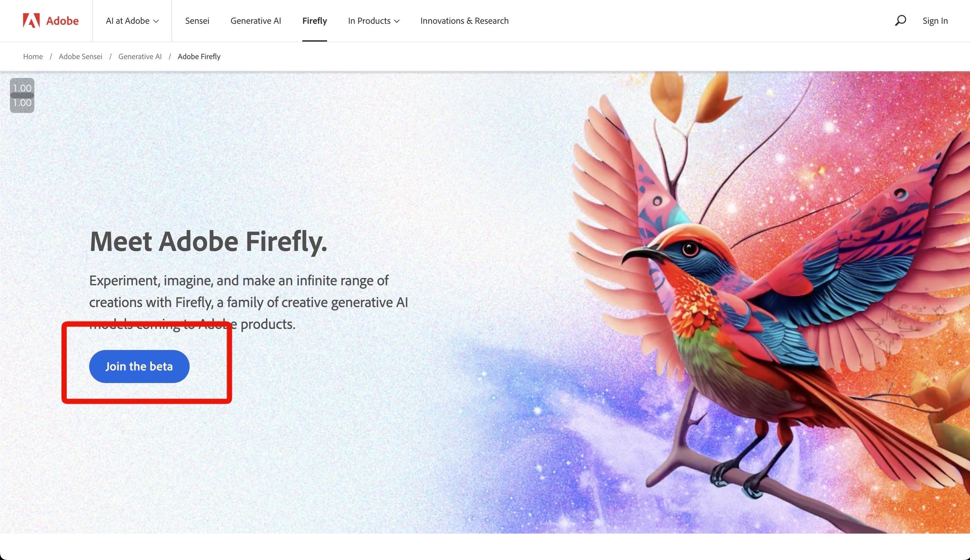Expand the AI at Adobe dropdown
The height and width of the screenshot is (560, 970).
pyautogui.click(x=132, y=21)
